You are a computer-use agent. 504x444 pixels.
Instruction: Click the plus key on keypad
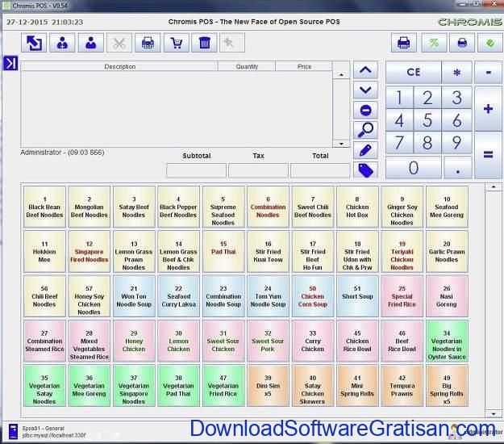[x=488, y=109]
